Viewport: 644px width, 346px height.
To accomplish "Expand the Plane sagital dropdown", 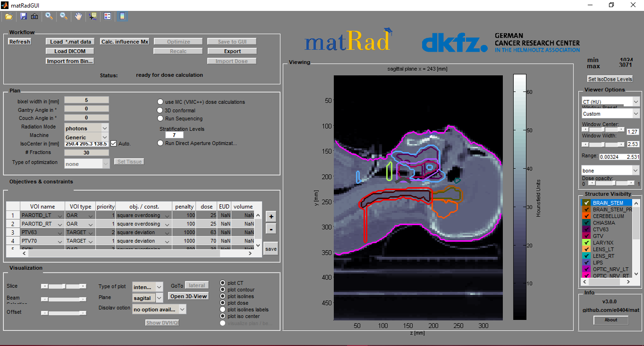I will (159, 298).
